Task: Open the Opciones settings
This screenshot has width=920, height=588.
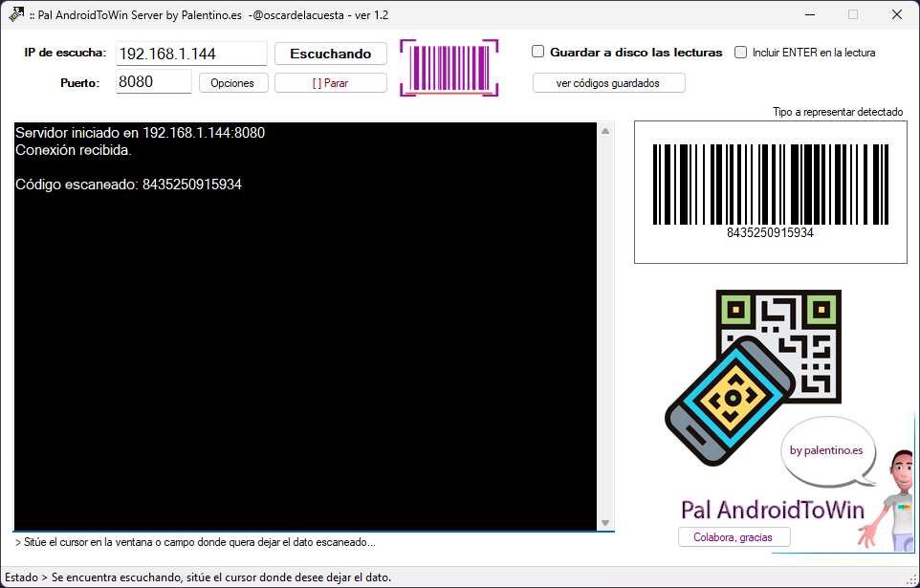Action: (232, 83)
